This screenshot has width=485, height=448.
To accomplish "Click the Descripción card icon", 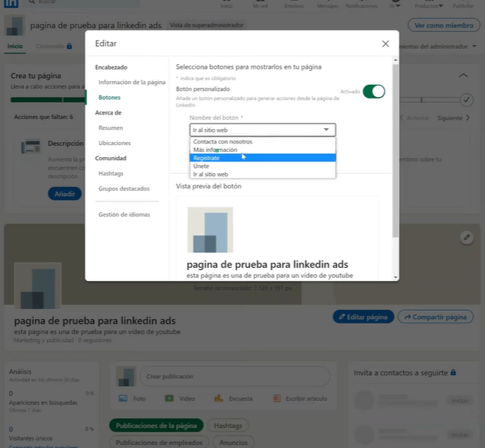I will (x=31, y=147).
